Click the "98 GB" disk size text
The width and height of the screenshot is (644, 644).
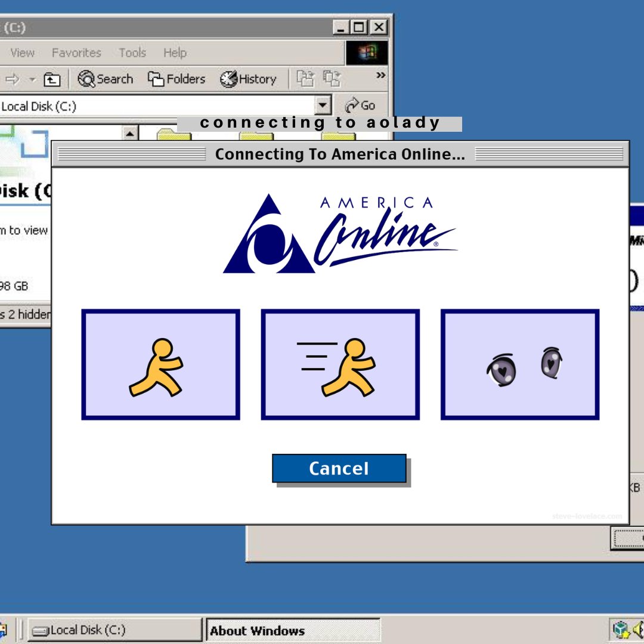pyautogui.click(x=14, y=286)
